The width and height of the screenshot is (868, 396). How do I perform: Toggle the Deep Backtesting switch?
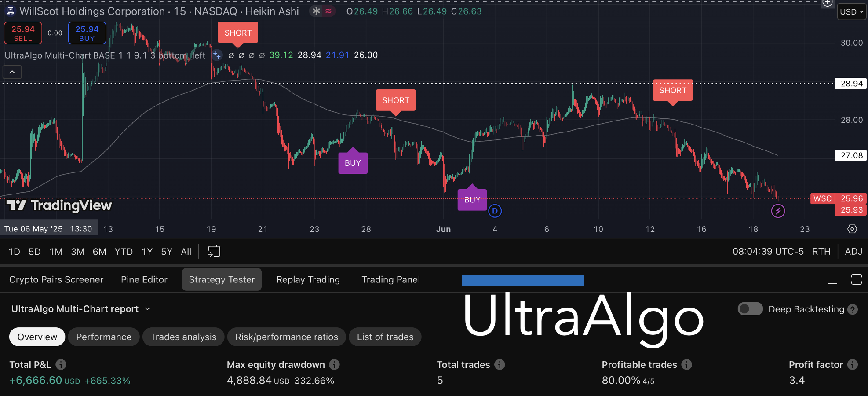pyautogui.click(x=750, y=309)
